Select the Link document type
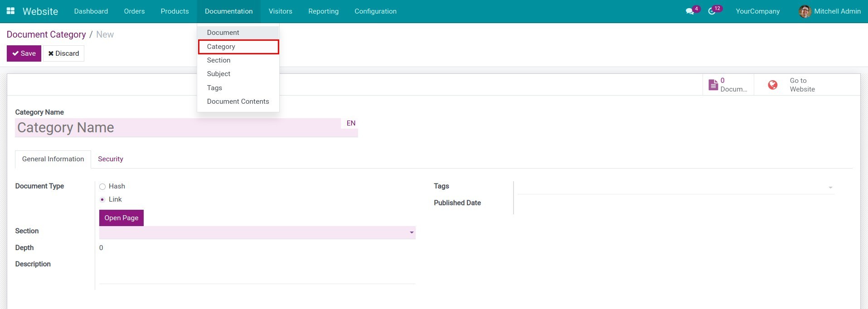This screenshot has height=309, width=868. [102, 200]
